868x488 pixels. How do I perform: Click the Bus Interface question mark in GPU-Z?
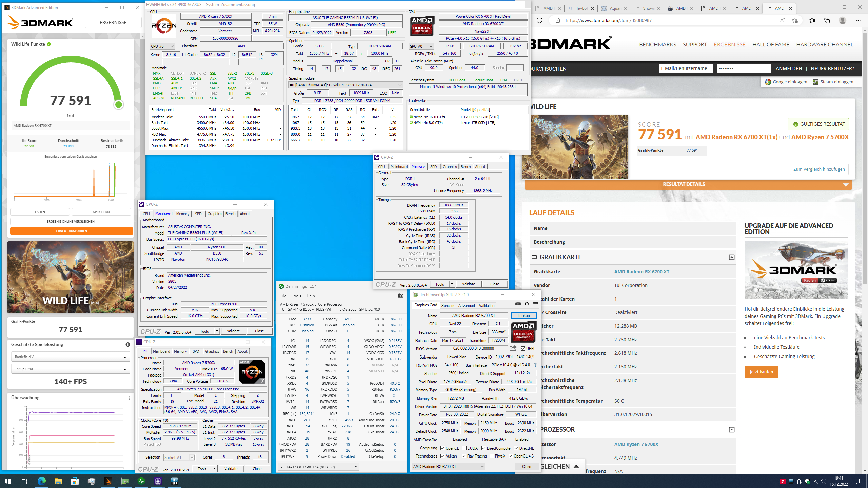click(x=535, y=365)
